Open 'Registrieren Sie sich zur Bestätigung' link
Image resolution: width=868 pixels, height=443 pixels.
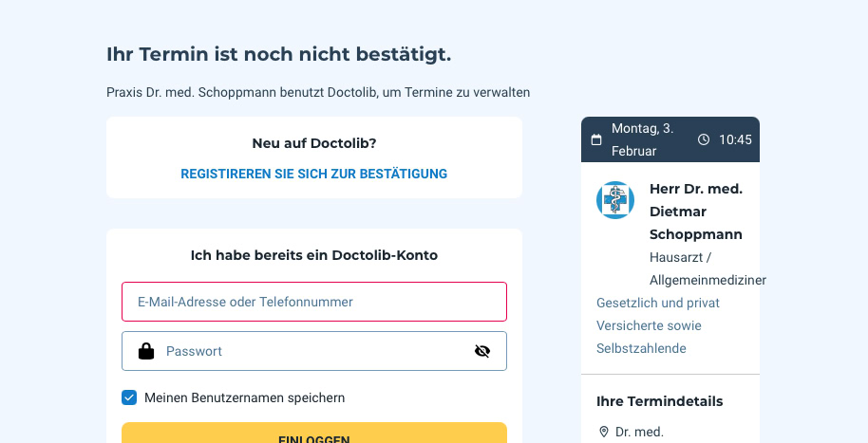click(x=313, y=174)
